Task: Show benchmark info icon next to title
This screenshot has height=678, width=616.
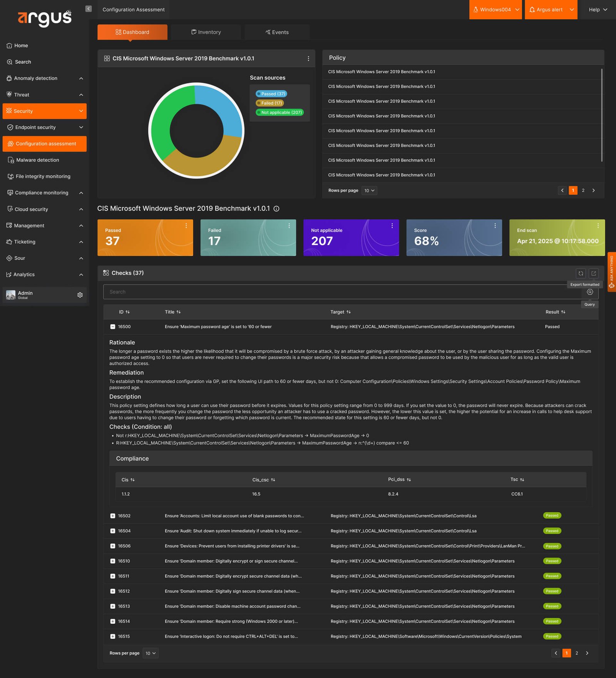Action: pos(276,209)
